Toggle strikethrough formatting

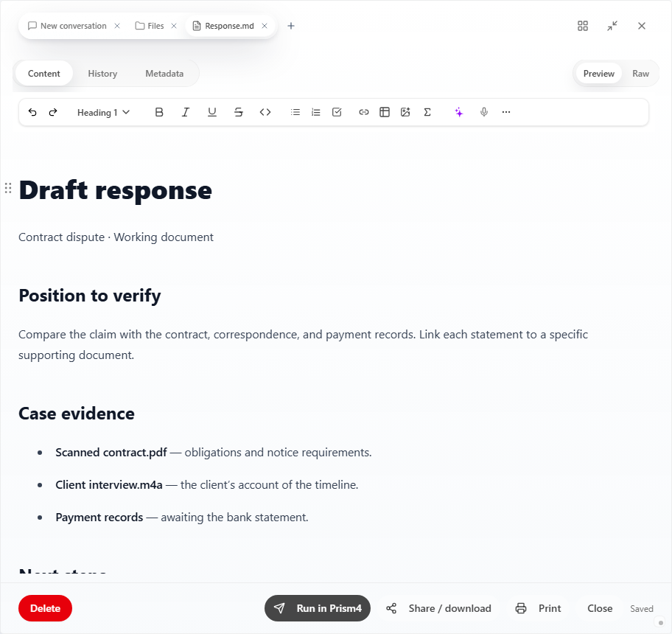239,112
